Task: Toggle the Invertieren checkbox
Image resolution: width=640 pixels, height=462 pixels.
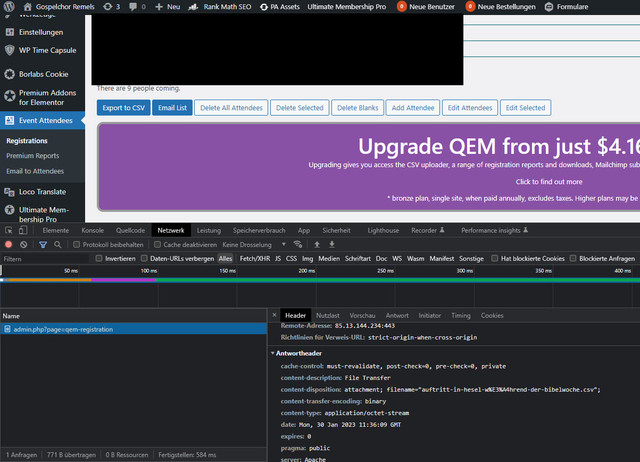Action: 99,258
